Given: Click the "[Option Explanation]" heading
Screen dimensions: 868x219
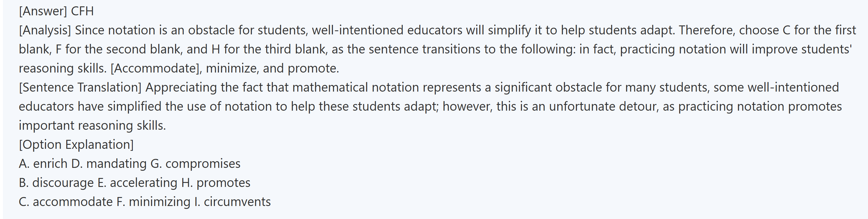Looking at the screenshot, I should pyautogui.click(x=76, y=145).
